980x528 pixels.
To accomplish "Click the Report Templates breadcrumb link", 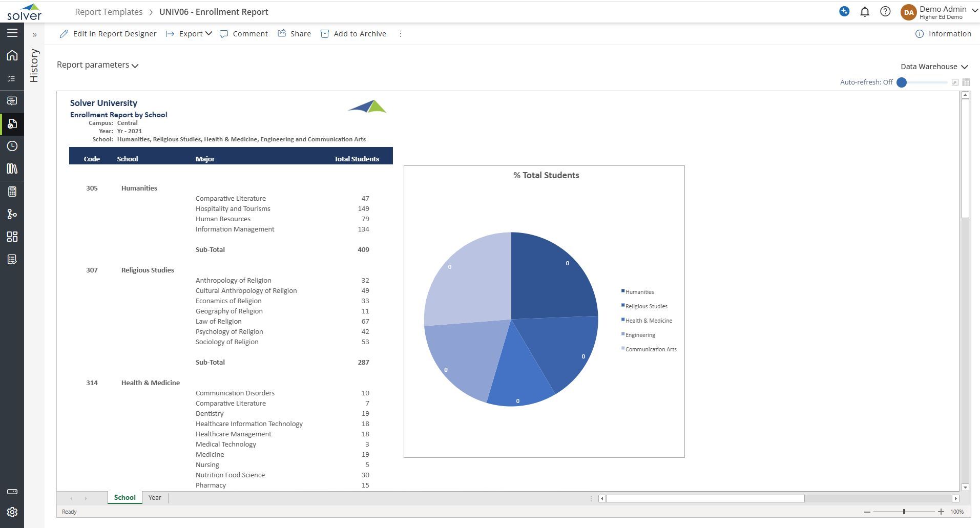I will coord(109,12).
